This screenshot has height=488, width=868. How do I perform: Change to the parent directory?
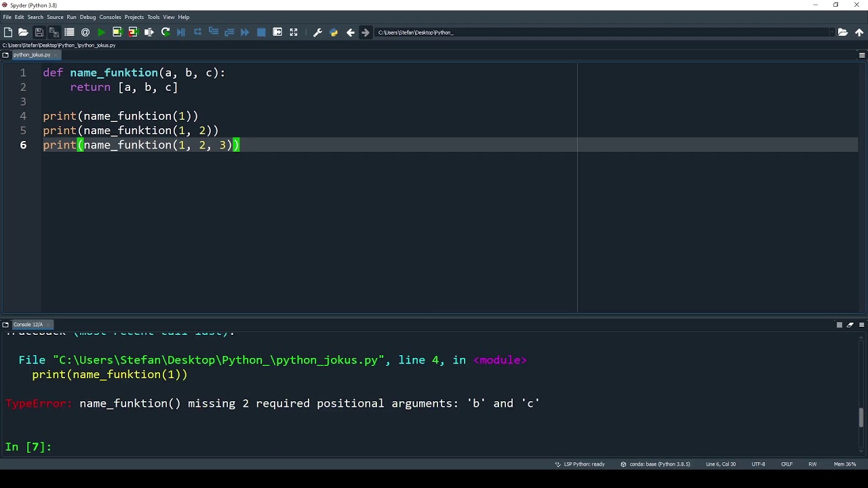point(859,32)
